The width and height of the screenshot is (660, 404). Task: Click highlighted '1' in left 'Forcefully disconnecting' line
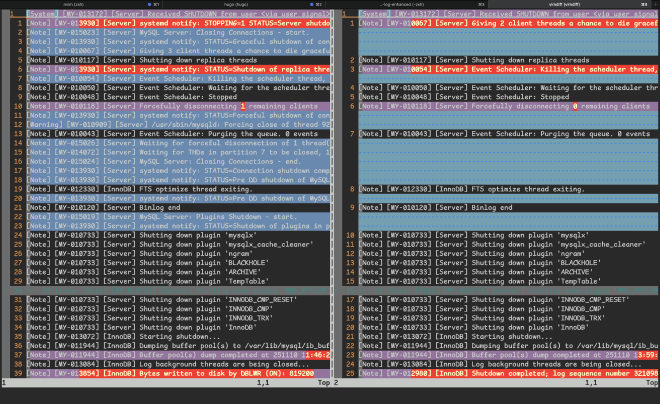241,105
